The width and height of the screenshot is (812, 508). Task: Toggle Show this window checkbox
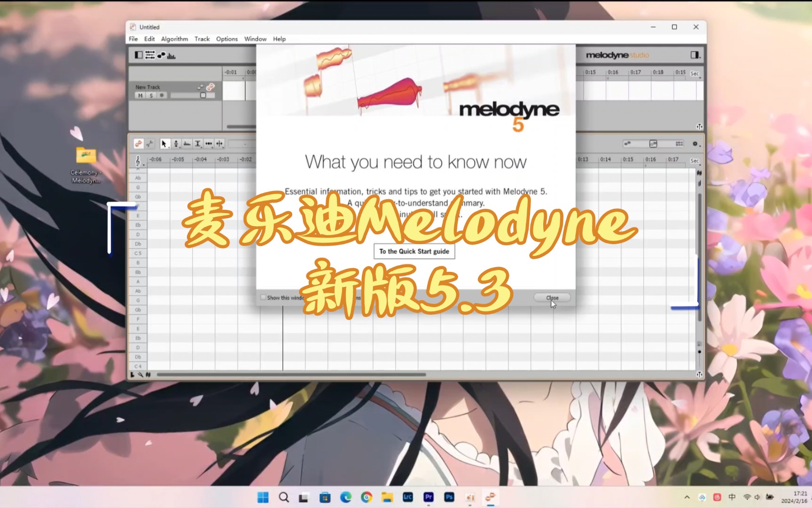coord(263,297)
